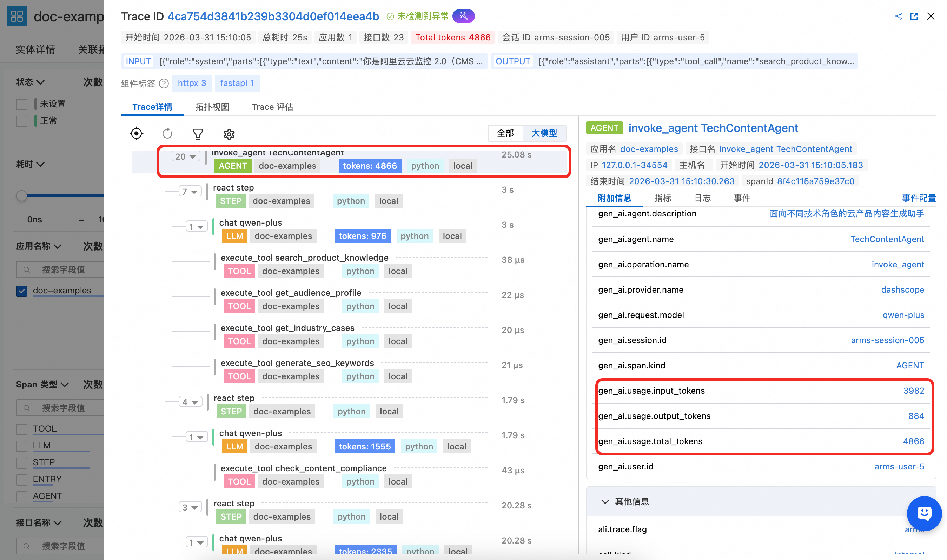This screenshot has width=947, height=560.
Task: Click the locate/target crosshair icon
Action: click(x=136, y=134)
